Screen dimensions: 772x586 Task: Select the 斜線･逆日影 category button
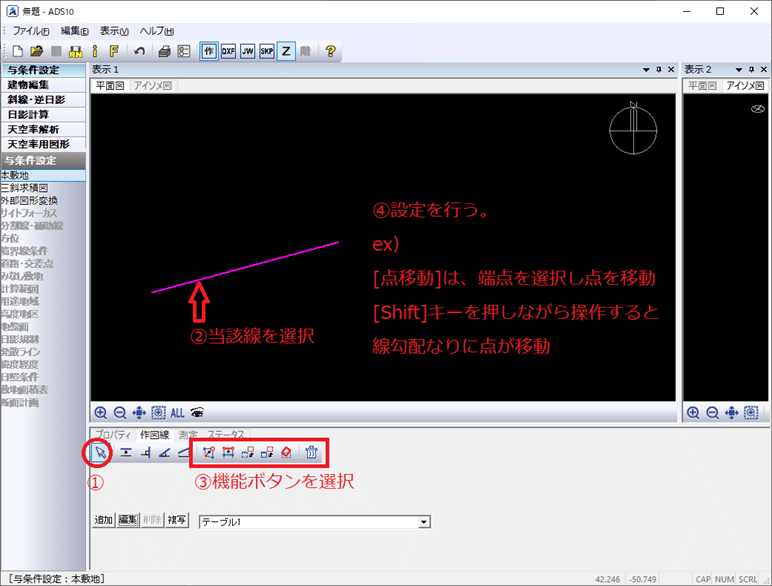click(x=43, y=99)
